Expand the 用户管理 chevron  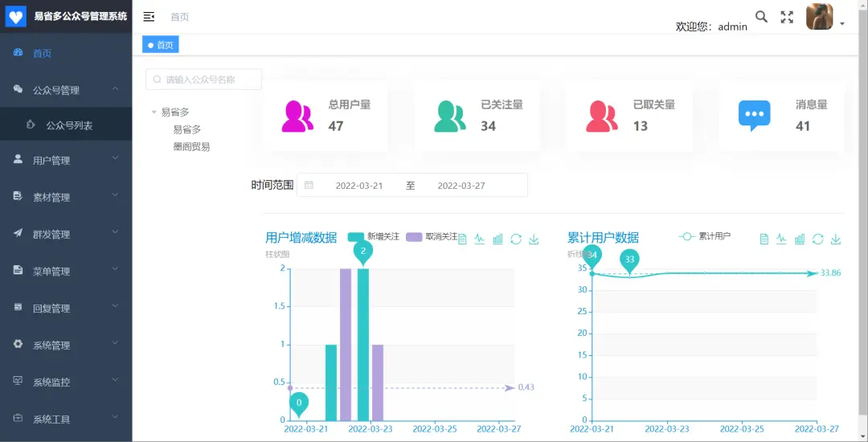(115, 158)
